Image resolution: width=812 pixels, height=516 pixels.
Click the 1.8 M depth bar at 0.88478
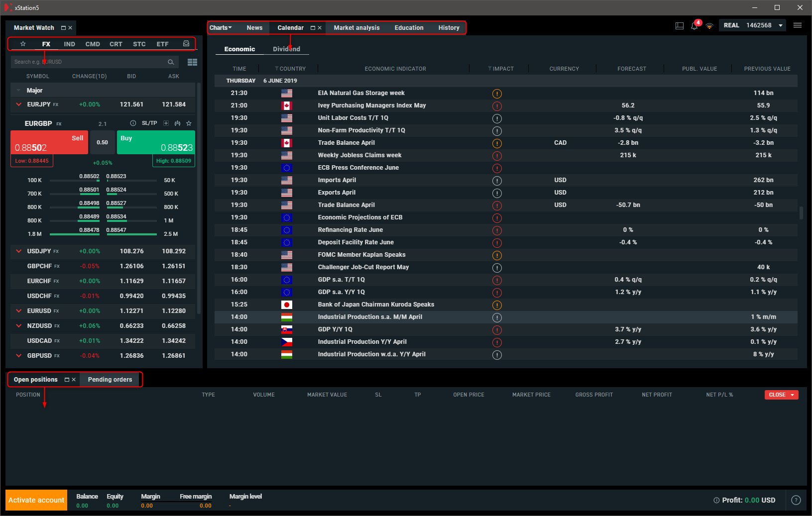pos(75,234)
